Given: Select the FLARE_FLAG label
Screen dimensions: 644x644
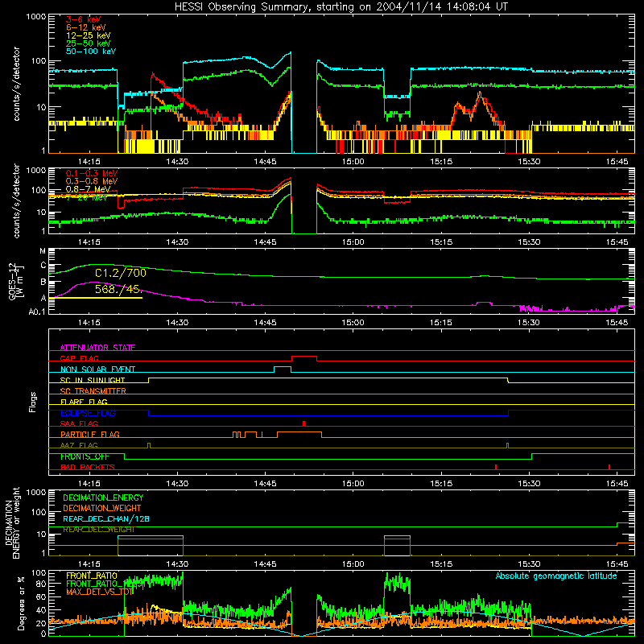Looking at the screenshot, I should 84,402.
